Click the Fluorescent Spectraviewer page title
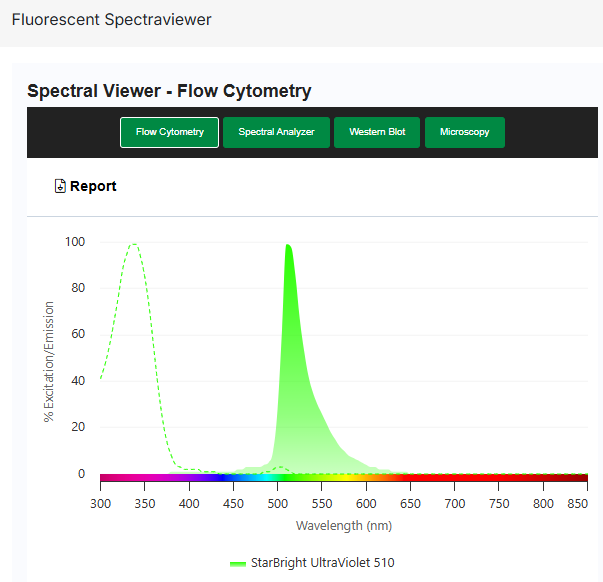 (111, 20)
